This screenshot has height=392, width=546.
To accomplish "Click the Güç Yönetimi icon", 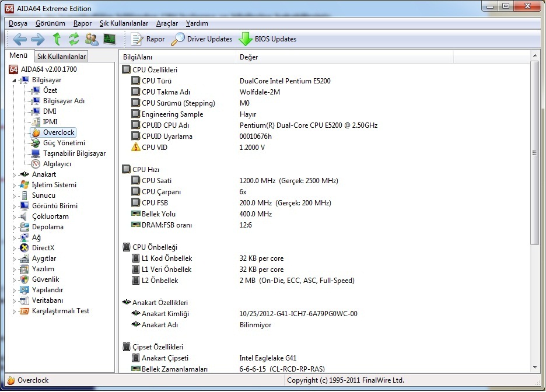I will coord(36,143).
